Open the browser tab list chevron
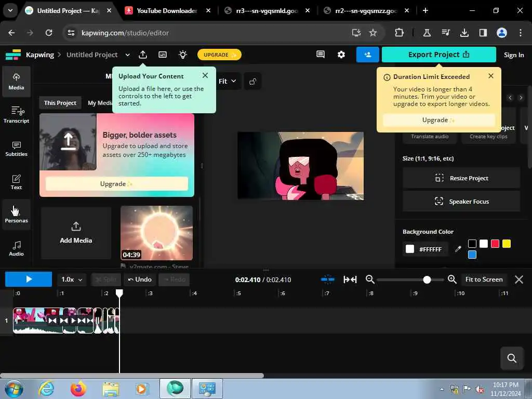Viewport: 532px width, 399px height. click(x=10, y=10)
